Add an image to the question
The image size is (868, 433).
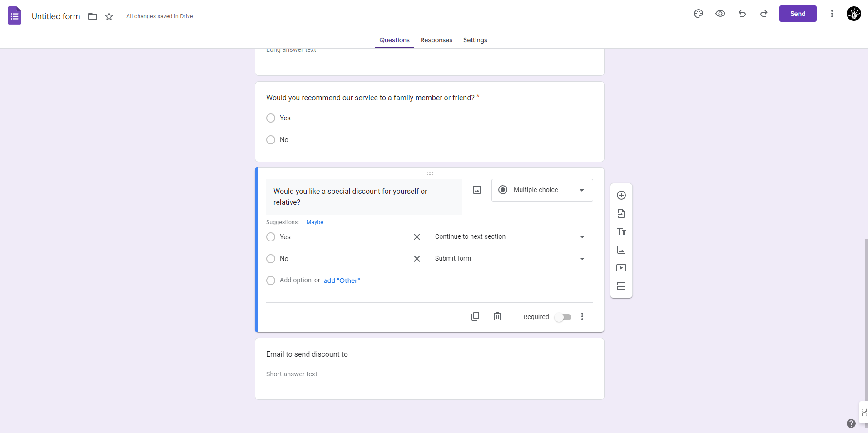tap(477, 190)
